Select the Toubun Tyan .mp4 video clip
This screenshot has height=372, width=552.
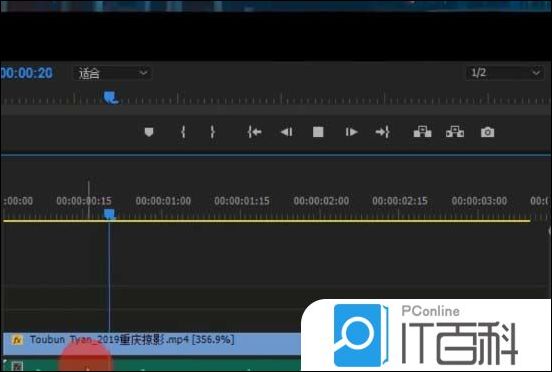pyautogui.click(x=152, y=343)
